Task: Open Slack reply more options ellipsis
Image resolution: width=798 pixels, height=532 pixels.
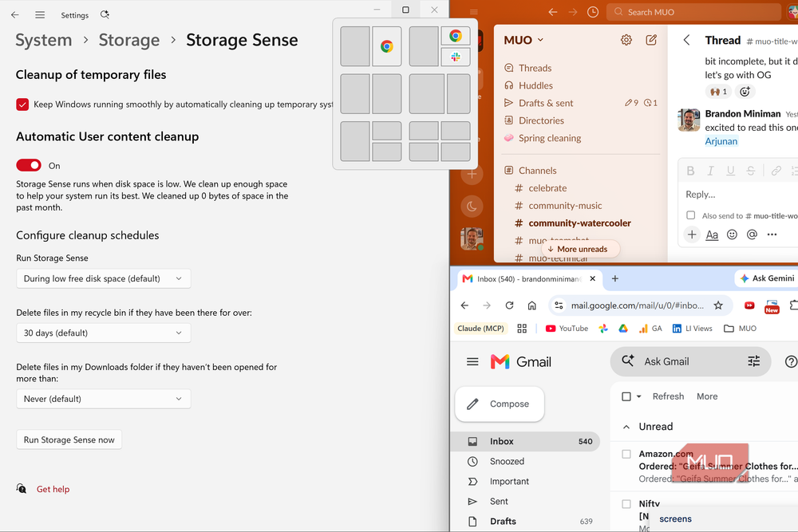Action: click(772, 234)
